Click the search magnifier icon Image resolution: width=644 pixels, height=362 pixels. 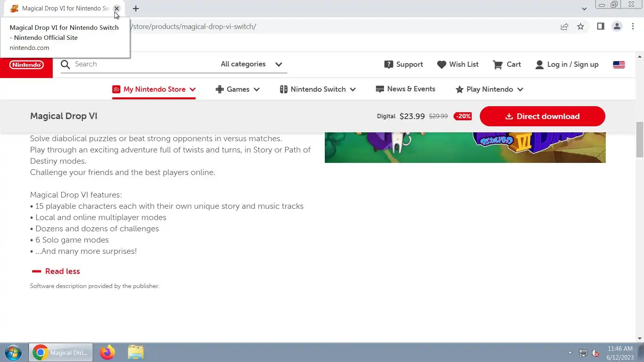(65, 64)
